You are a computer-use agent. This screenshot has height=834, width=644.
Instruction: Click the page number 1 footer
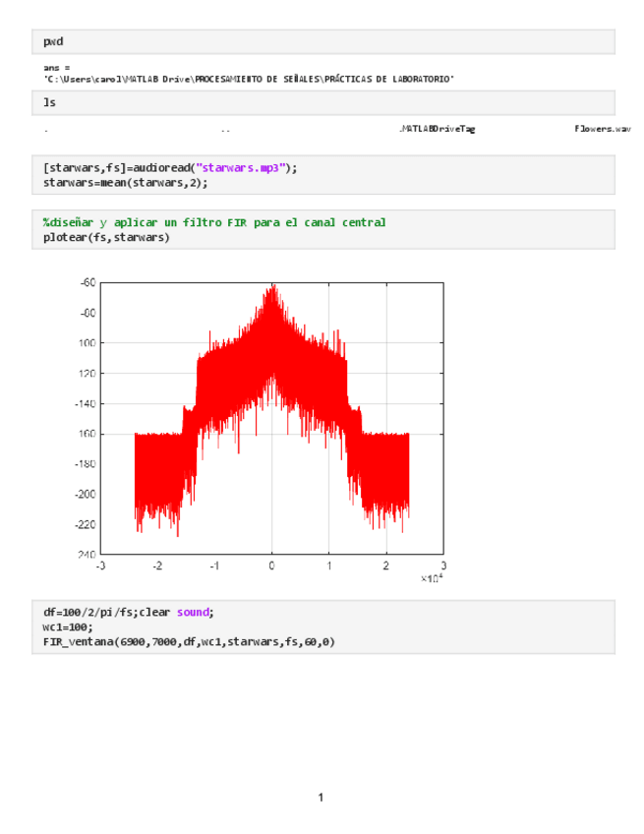[x=321, y=797]
